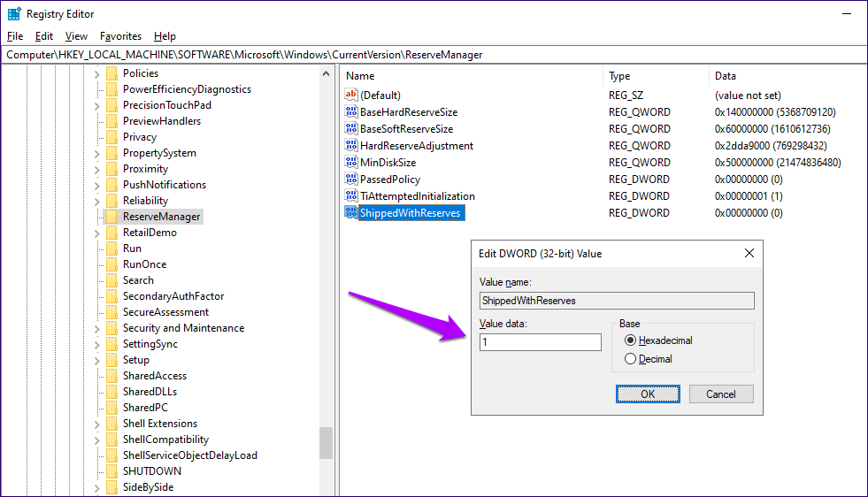This screenshot has height=497, width=868.
Task: Cancel the Edit DWORD dialog
Action: tap(721, 394)
